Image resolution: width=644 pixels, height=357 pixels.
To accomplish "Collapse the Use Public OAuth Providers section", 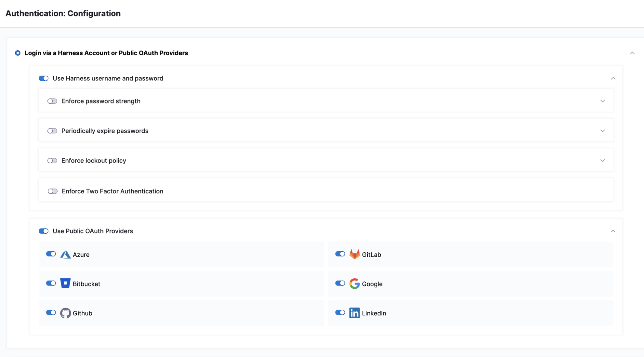I will click(x=613, y=231).
